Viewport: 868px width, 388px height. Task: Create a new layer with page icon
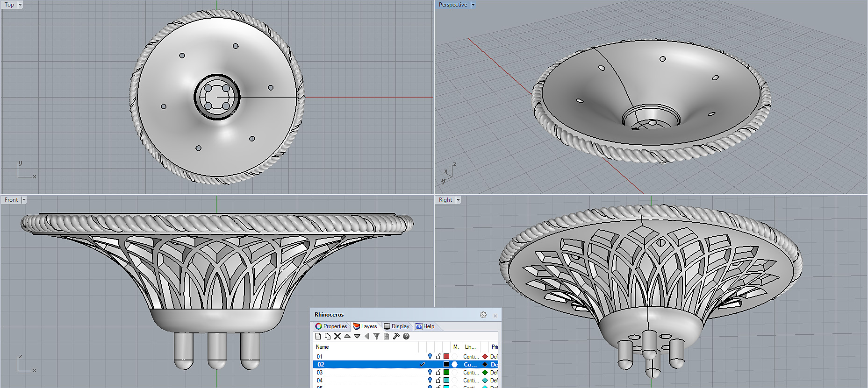(318, 336)
